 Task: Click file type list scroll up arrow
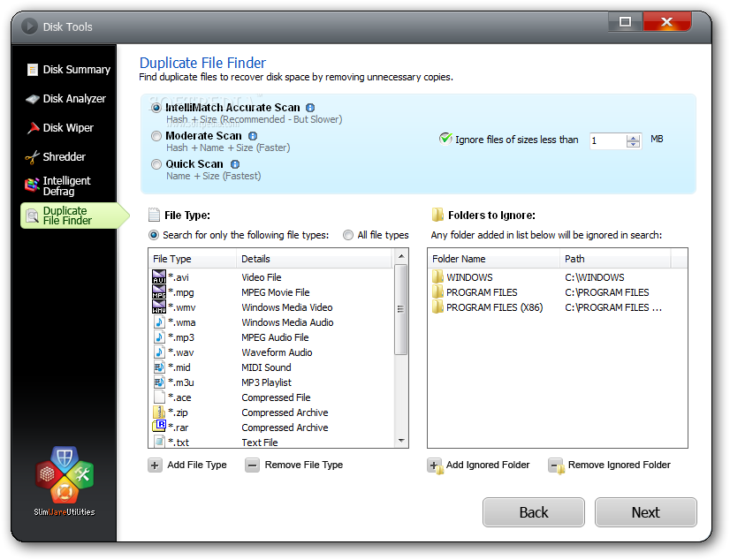(x=401, y=256)
